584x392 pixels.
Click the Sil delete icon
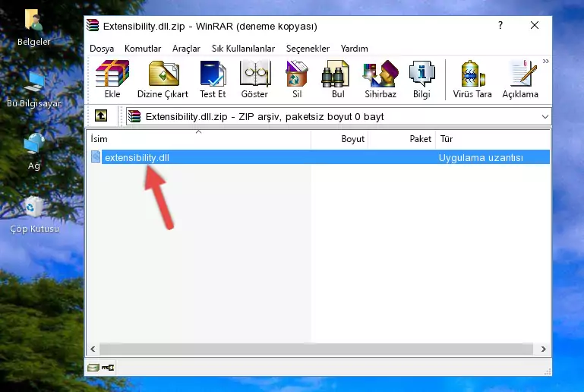[x=297, y=79]
